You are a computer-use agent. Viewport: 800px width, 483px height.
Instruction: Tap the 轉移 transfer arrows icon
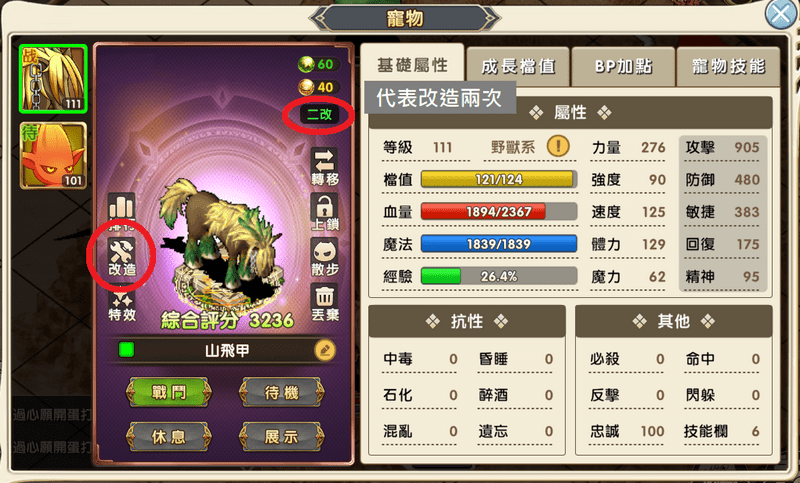coord(325,167)
